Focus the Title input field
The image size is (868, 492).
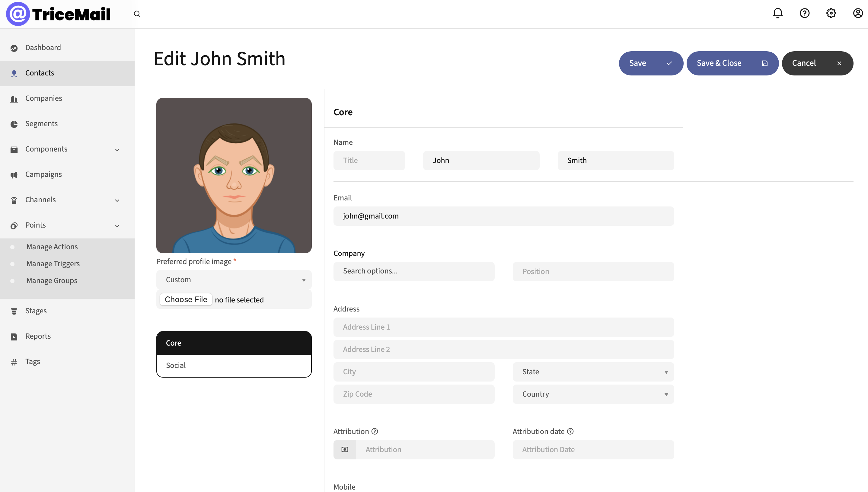369,161
